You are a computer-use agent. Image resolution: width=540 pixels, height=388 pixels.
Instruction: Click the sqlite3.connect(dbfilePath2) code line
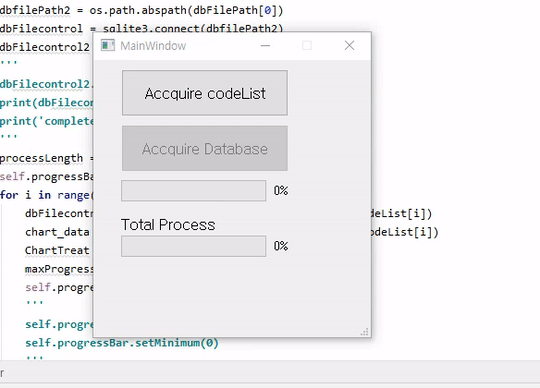point(141,28)
